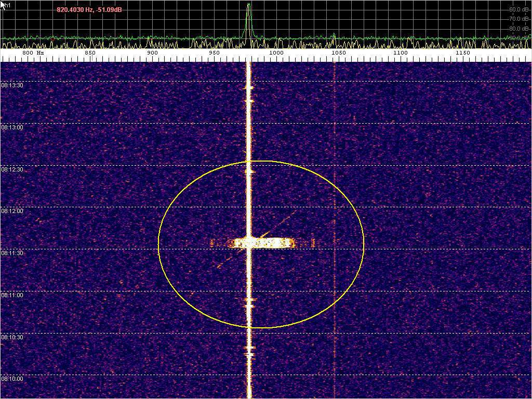
Task: Select the 850 mark on frequency ruler
Action: [x=90, y=53]
